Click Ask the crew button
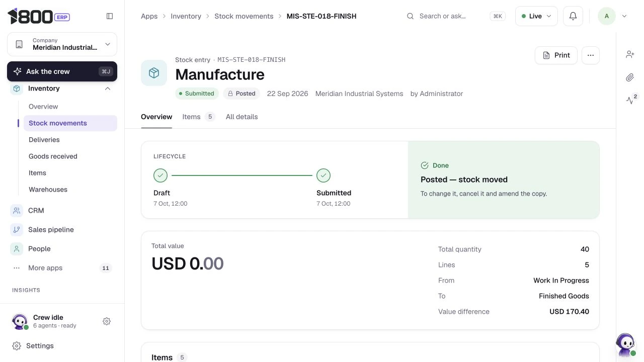Image resolution: width=644 pixels, height=362 pixels. (62, 71)
